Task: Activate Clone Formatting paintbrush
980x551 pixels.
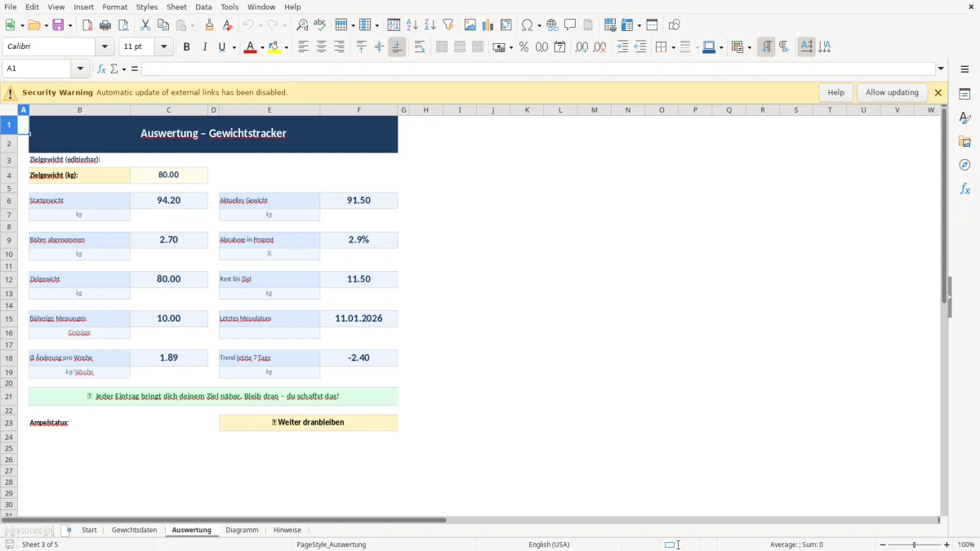Action: [210, 25]
